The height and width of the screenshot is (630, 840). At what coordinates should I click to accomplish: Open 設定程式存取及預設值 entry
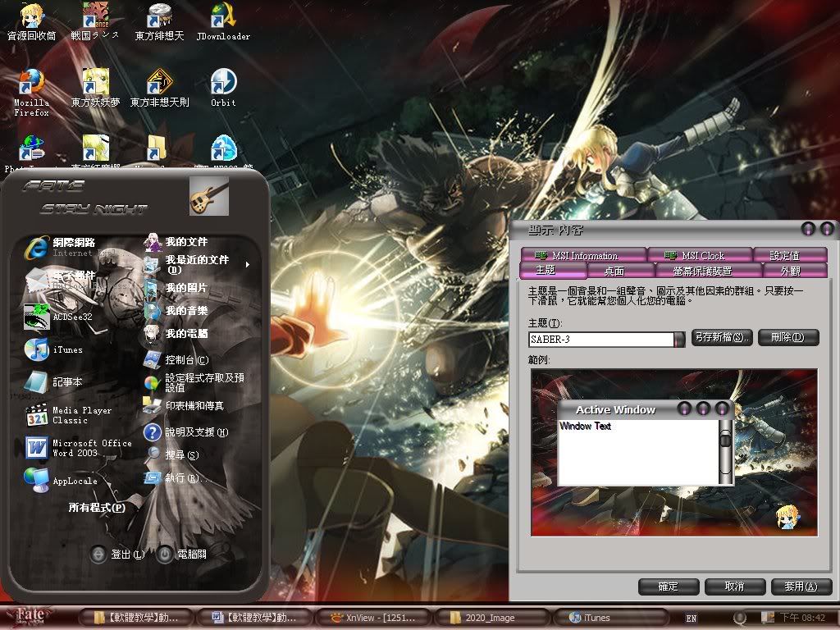click(x=195, y=382)
